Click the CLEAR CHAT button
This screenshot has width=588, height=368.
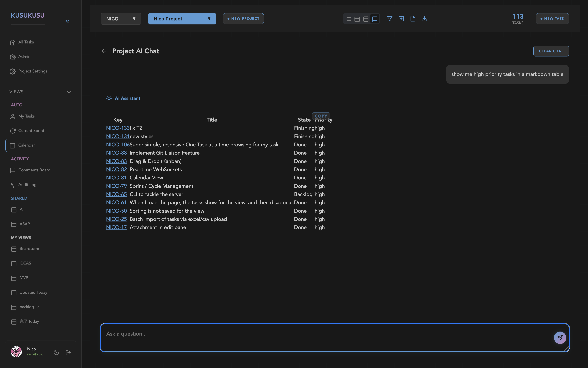551,51
